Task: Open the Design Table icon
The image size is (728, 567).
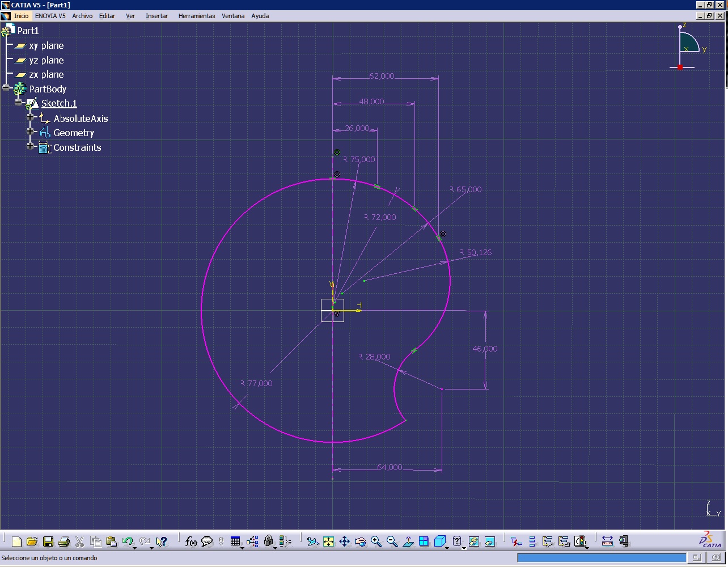Action: click(x=235, y=541)
